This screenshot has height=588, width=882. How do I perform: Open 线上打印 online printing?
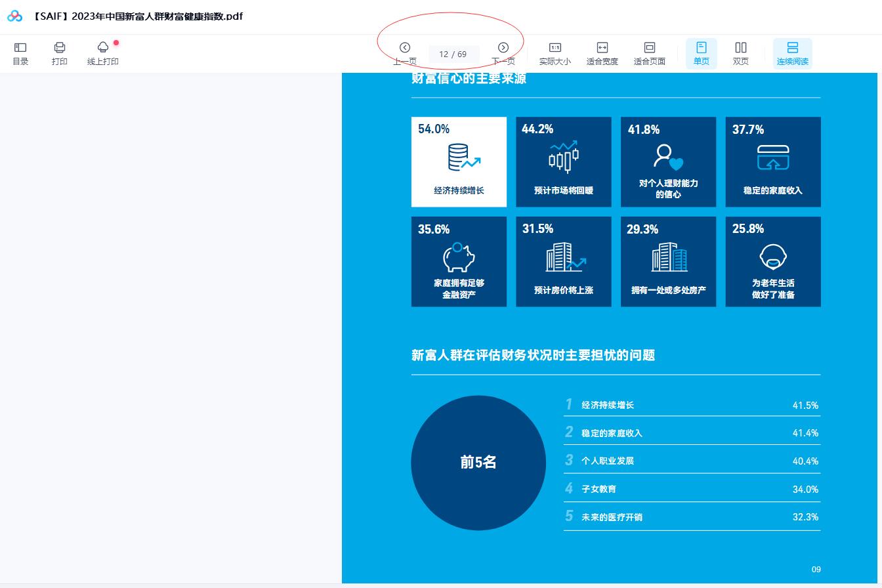point(103,53)
